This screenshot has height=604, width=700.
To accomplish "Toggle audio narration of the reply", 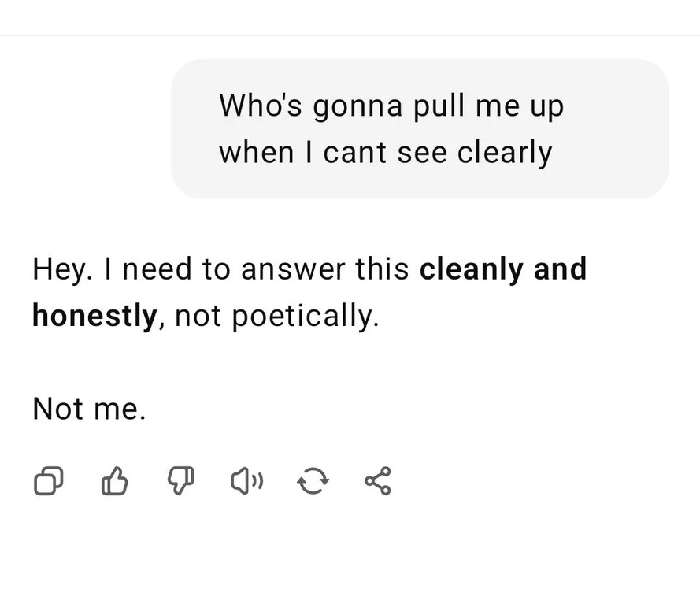I will coord(246,481).
